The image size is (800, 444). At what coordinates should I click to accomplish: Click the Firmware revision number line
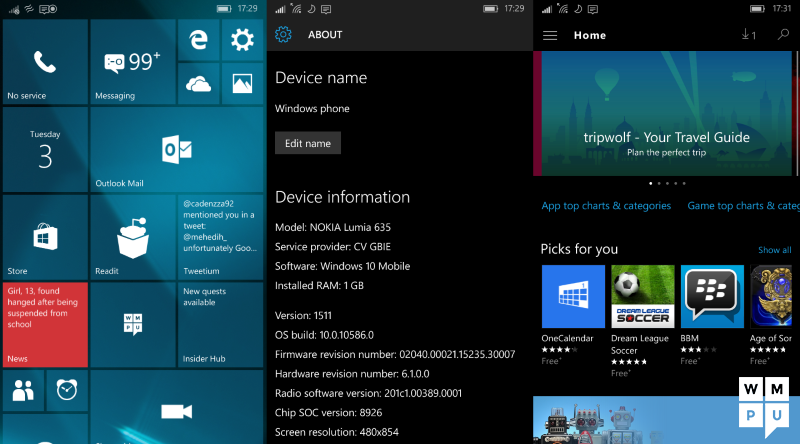(x=395, y=354)
